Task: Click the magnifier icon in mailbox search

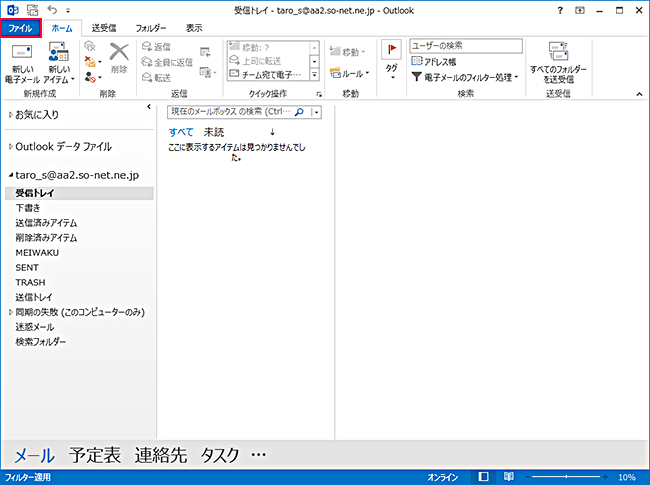Action: coord(298,113)
